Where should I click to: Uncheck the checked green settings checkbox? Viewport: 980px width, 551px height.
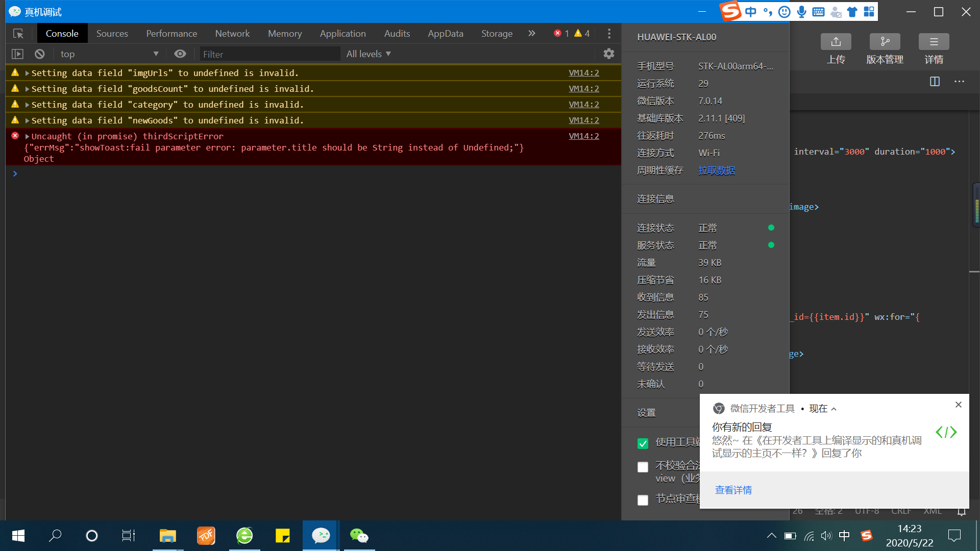pyautogui.click(x=643, y=443)
